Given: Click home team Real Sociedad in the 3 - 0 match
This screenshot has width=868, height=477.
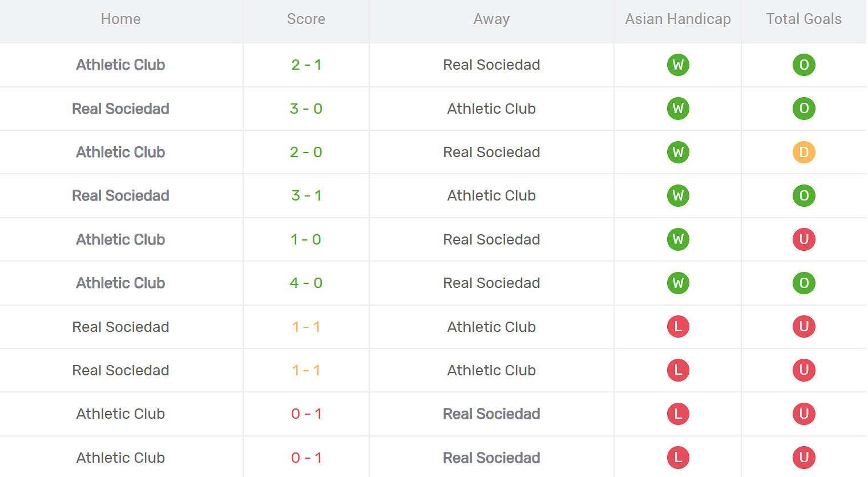Looking at the screenshot, I should (x=120, y=109).
